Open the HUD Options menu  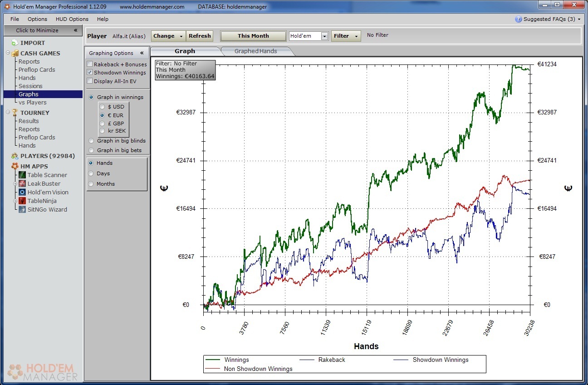click(72, 19)
